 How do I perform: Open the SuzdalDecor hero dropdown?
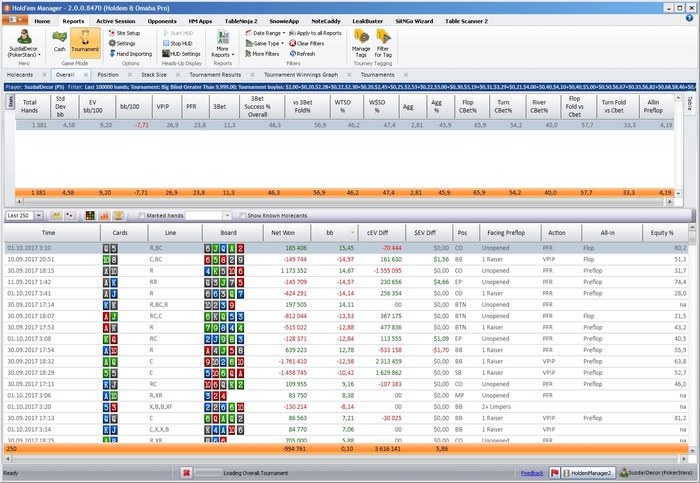(24, 43)
